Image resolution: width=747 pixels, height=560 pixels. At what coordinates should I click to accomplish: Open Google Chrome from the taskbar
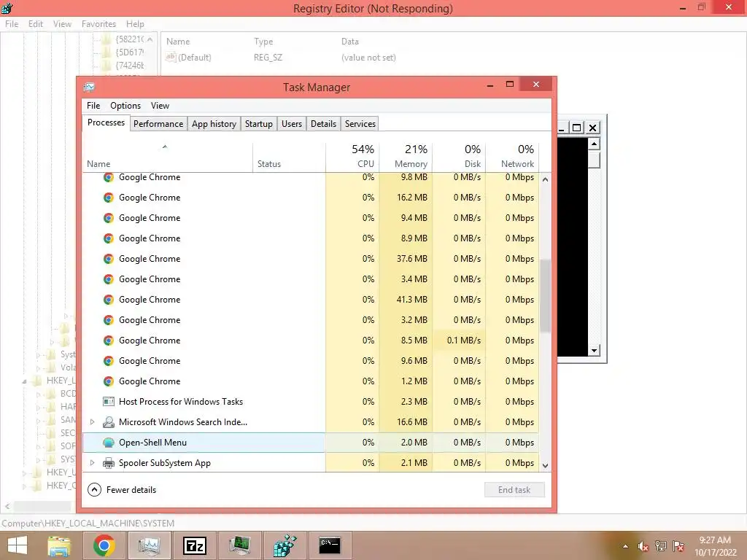coord(104,545)
